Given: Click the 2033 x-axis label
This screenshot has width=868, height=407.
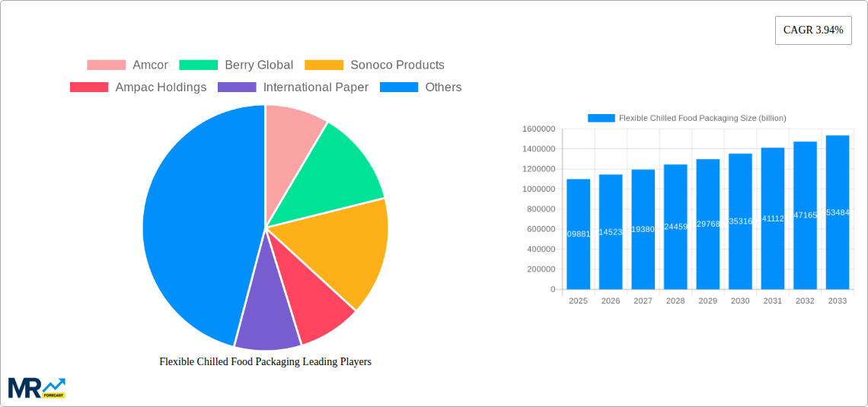Looking at the screenshot, I should point(838,300).
